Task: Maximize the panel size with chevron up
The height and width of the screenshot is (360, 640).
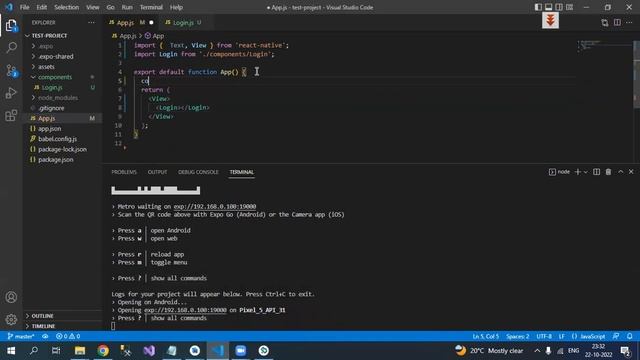Action: tap(620, 172)
